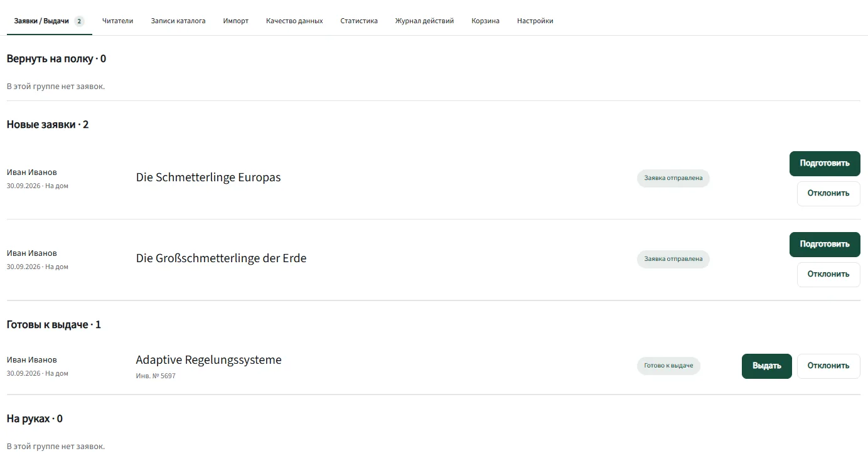Click Иван Иванов in Die Schmetterlinge Europas row

[x=32, y=172]
